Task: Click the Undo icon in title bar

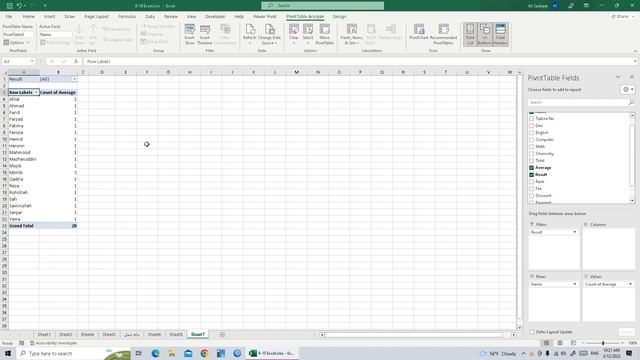Action: coord(19,6)
